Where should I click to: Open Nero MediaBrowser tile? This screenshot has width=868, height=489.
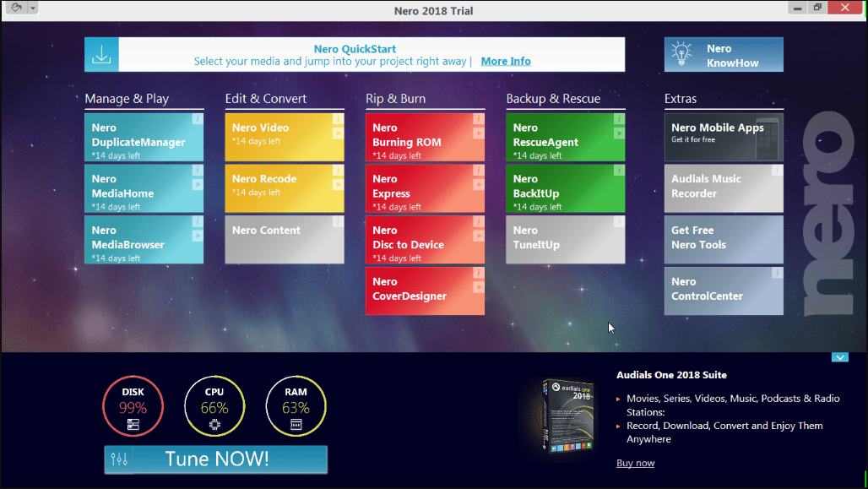pyautogui.click(x=144, y=240)
